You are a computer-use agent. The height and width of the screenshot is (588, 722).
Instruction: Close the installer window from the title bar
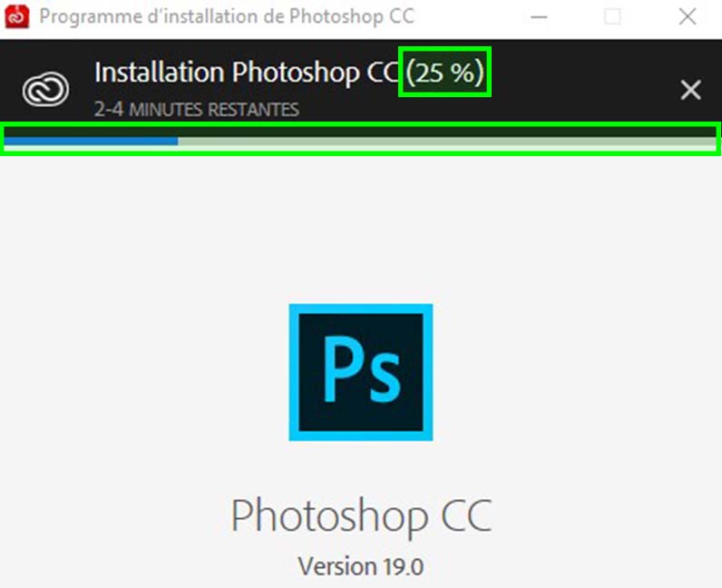687,16
